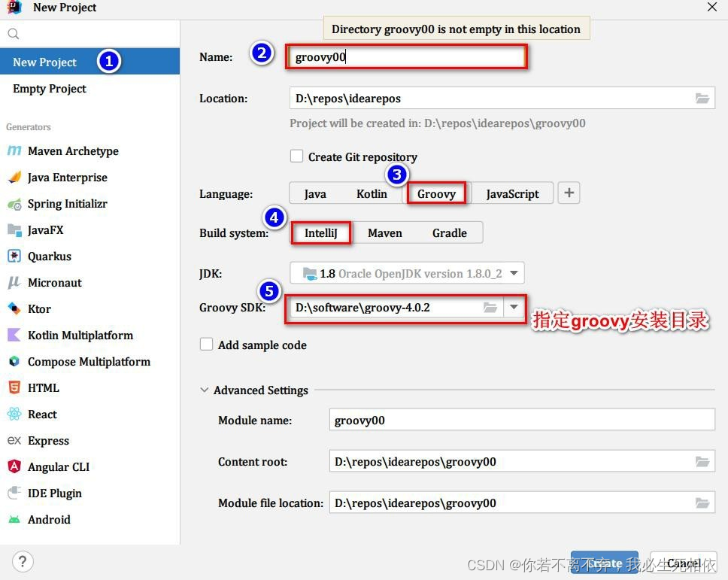Open the JDK version dropdown
The height and width of the screenshot is (580, 728).
click(x=407, y=273)
